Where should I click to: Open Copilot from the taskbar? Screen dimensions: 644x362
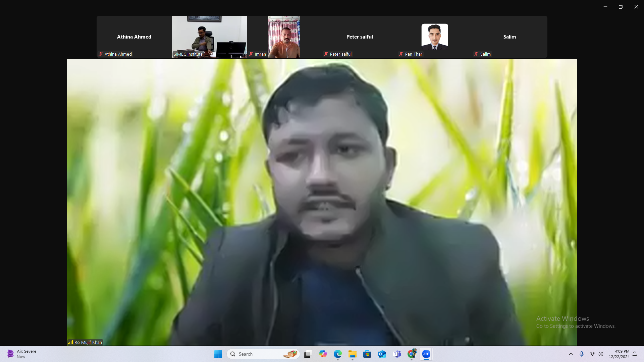pyautogui.click(x=323, y=354)
